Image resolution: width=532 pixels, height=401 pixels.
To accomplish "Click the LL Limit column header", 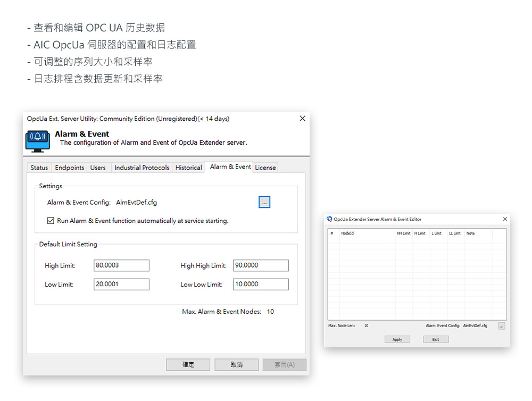I will coord(456,233).
